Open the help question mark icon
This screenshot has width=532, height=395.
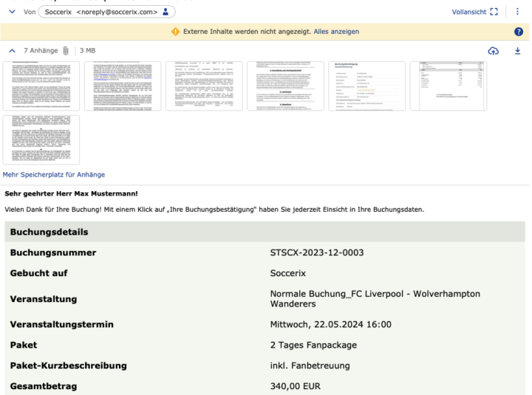tap(519, 32)
